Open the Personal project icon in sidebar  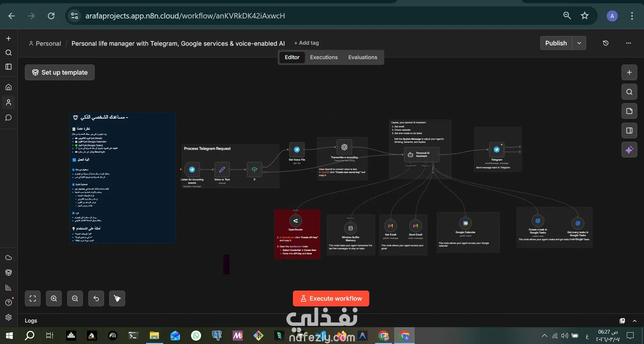[9, 102]
